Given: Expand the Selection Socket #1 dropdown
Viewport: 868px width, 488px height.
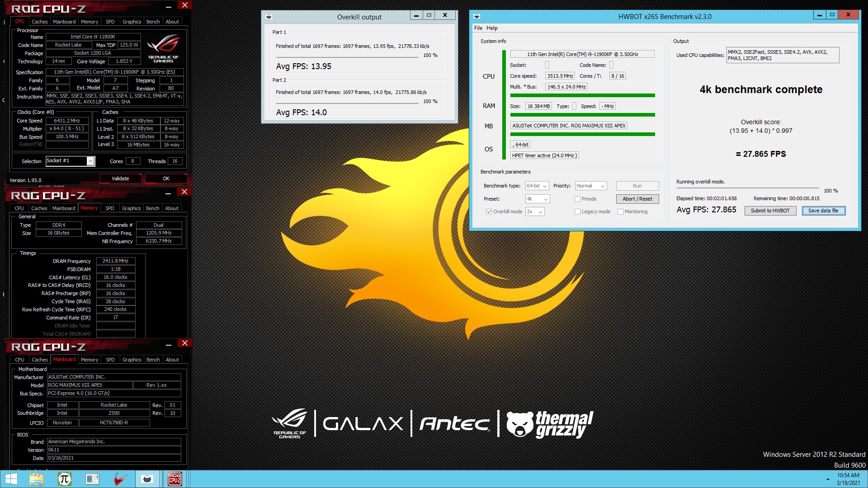Looking at the screenshot, I should point(91,161).
